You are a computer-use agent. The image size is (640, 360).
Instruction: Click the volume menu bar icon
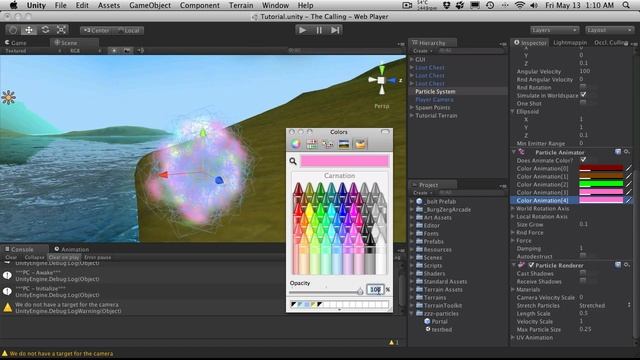coord(533,5)
